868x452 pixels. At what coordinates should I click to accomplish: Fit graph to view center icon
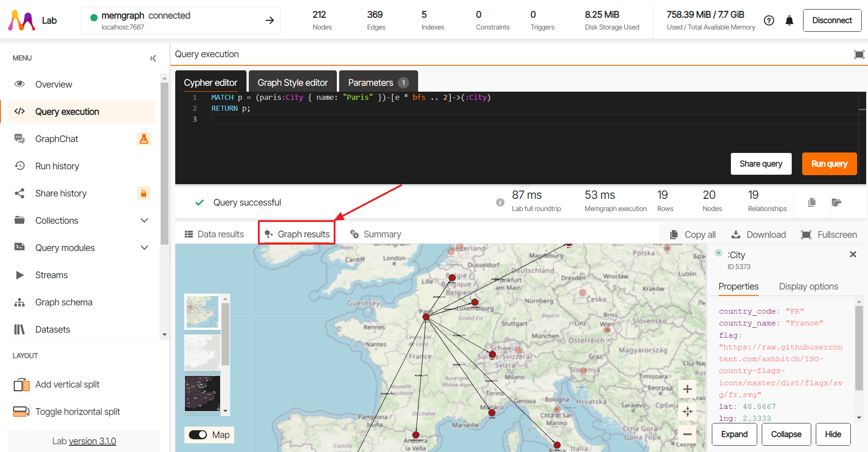point(687,412)
